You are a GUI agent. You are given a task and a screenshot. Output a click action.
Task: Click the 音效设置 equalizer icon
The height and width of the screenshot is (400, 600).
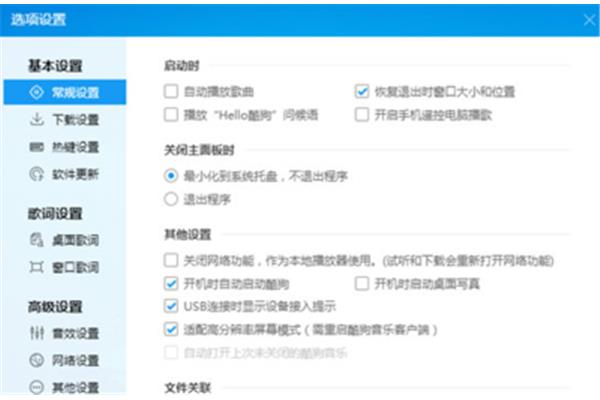tap(37, 333)
